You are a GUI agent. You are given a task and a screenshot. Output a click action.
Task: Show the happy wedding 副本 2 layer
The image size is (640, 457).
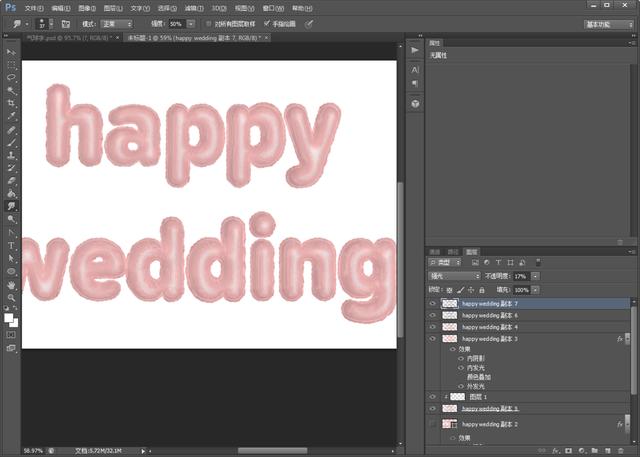point(433,424)
